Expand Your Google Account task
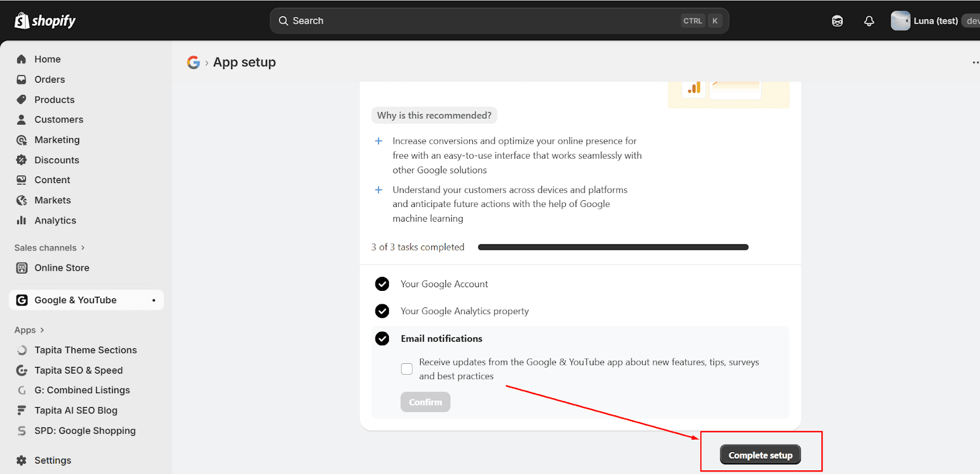Screen dimensions: 980x474 tap(444, 284)
